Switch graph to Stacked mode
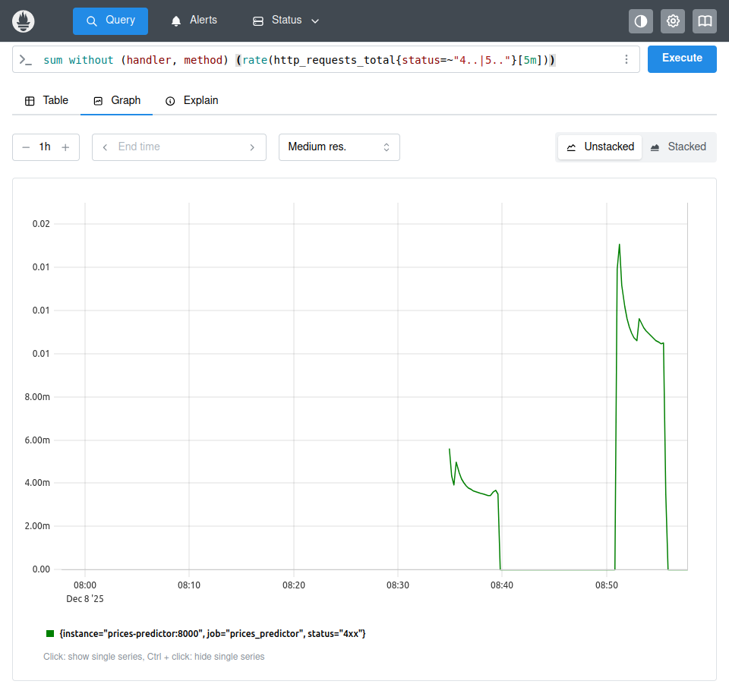Image resolution: width=729 pixels, height=700 pixels. tap(678, 147)
